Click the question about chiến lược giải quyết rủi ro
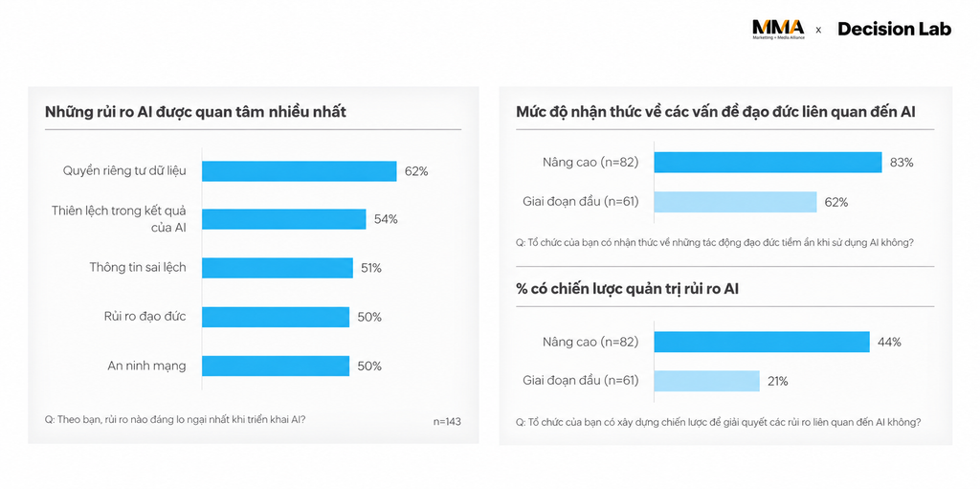980x489 pixels. point(718,422)
